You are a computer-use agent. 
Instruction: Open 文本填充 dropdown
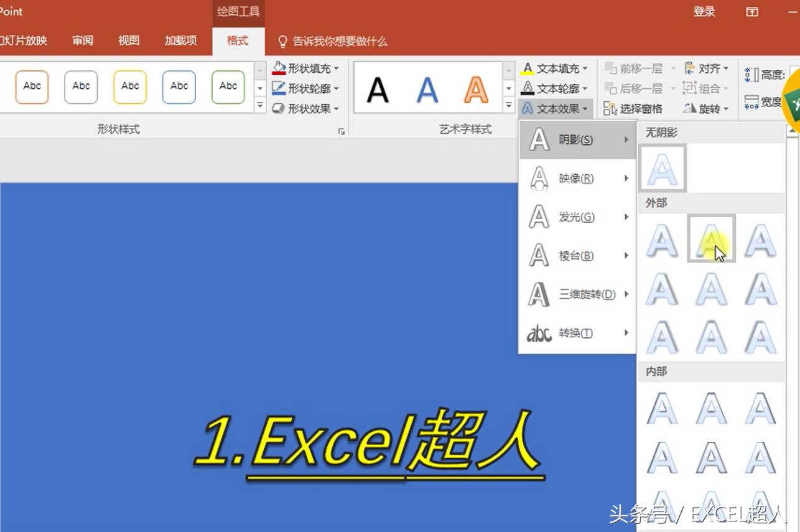pyautogui.click(x=554, y=68)
